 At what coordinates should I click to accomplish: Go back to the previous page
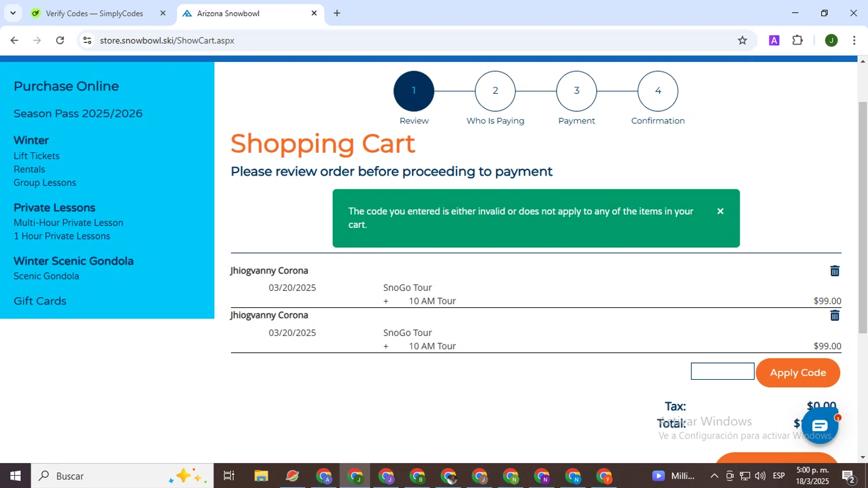coord(14,41)
